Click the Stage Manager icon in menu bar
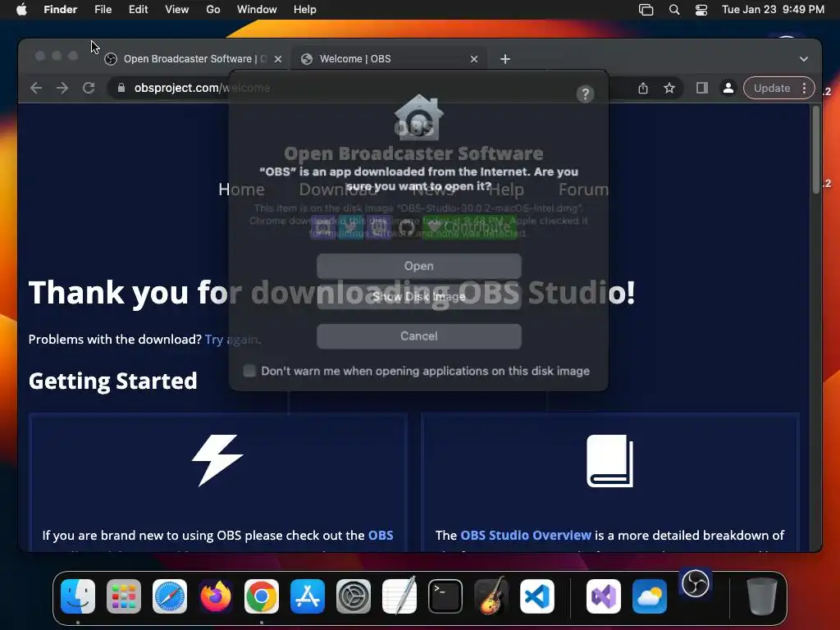Screen dimensions: 840x630 tap(646, 10)
